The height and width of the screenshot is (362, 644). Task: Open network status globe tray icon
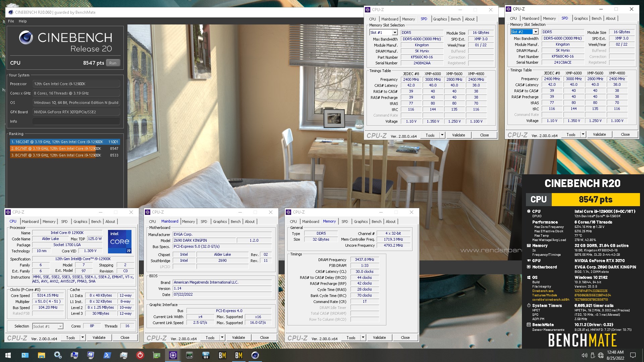[x=601, y=355]
